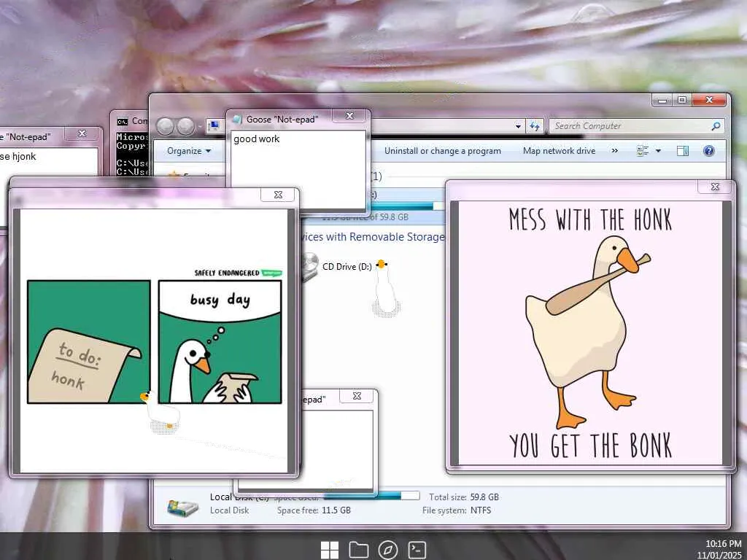Viewport: 747px width, 560px height.
Task: Choose Uninstall or change a program
Action: [x=443, y=151]
